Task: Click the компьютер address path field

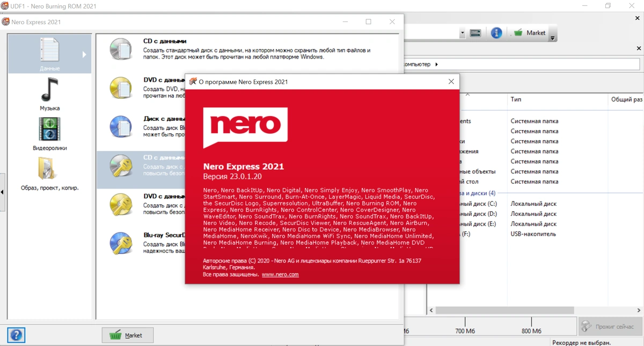Action: click(x=523, y=64)
